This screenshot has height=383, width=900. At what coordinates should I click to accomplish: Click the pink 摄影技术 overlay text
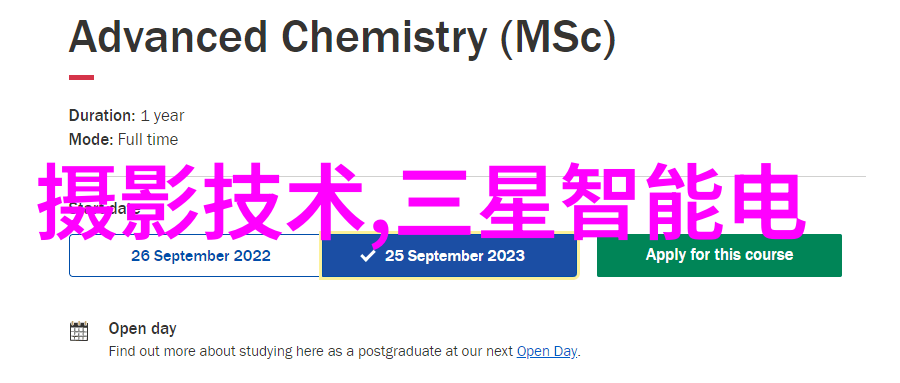point(200,202)
